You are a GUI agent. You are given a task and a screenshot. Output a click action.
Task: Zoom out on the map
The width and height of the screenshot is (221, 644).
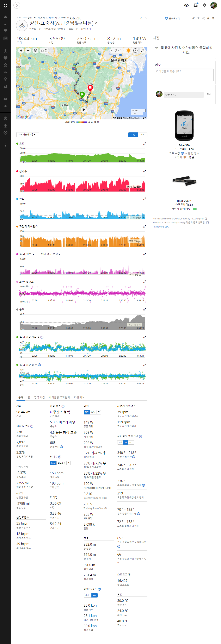(28, 50)
